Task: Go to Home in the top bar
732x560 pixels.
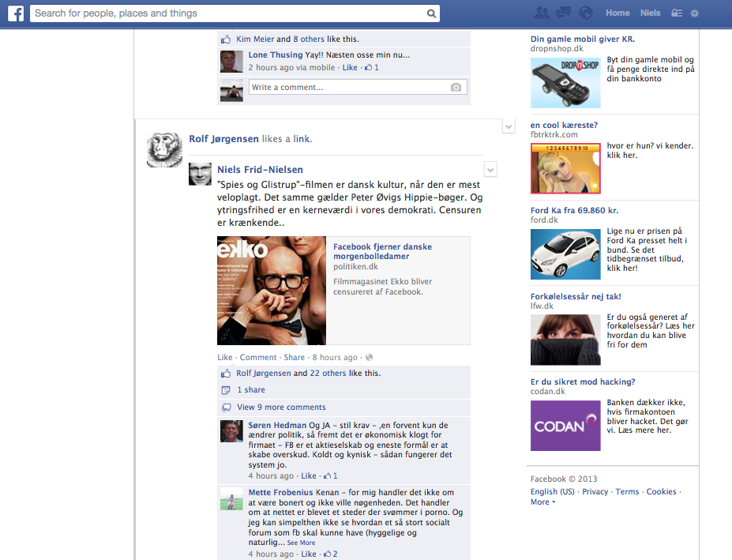Action: (x=618, y=13)
